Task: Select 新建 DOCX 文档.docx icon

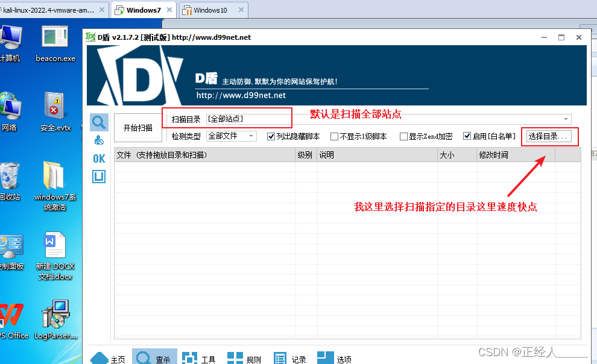Action: [x=55, y=256]
